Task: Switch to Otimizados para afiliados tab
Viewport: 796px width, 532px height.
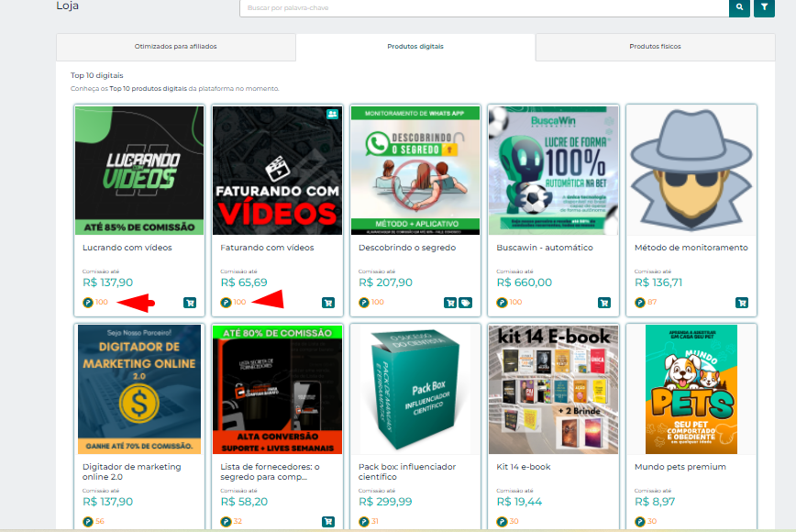Action: (x=176, y=47)
